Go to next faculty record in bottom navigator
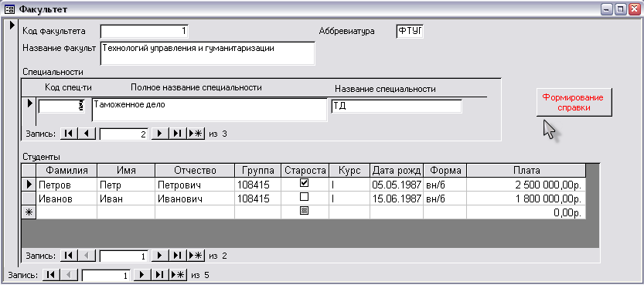The image size is (644, 285). tap(142, 274)
